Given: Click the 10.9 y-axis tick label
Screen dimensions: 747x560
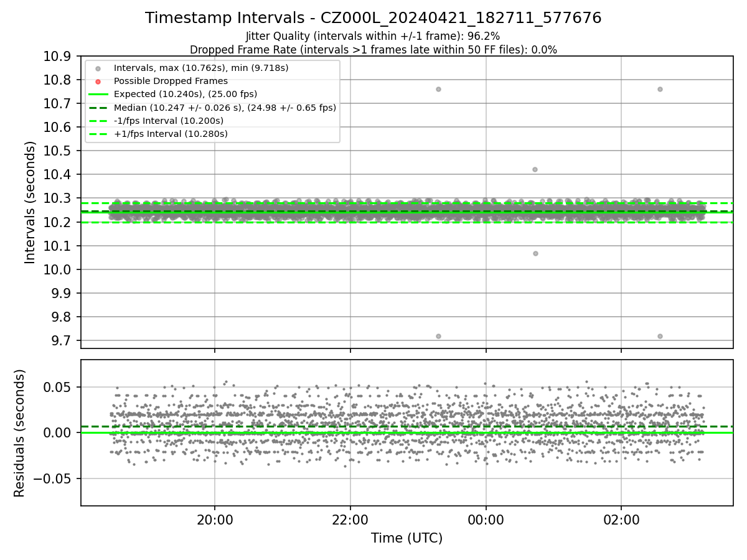Looking at the screenshot, I should 59,57.
